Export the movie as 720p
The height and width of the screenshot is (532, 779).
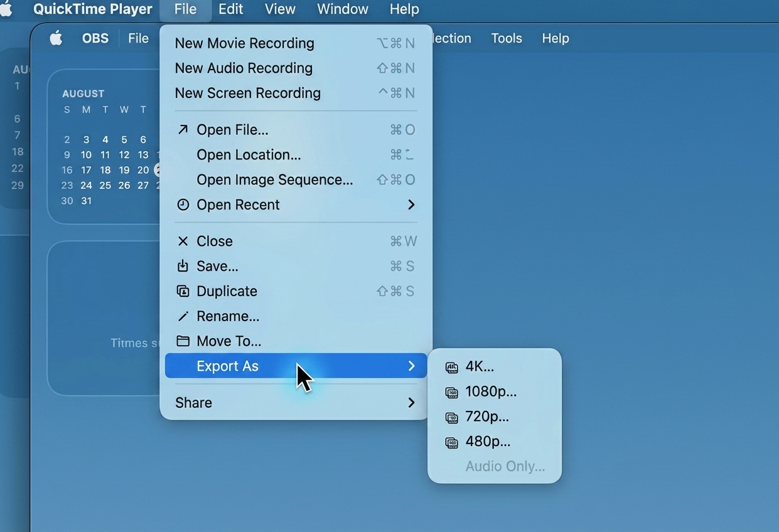[x=495, y=417]
